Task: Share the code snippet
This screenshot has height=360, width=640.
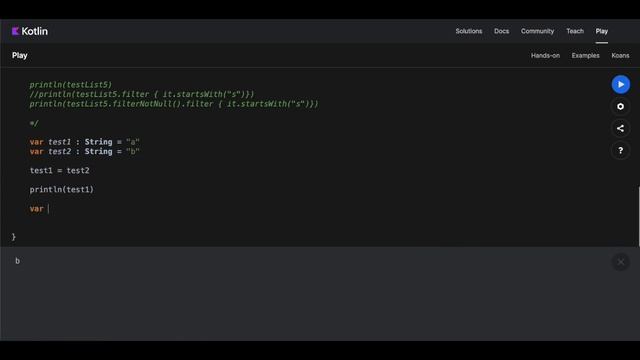Action: coord(620,129)
